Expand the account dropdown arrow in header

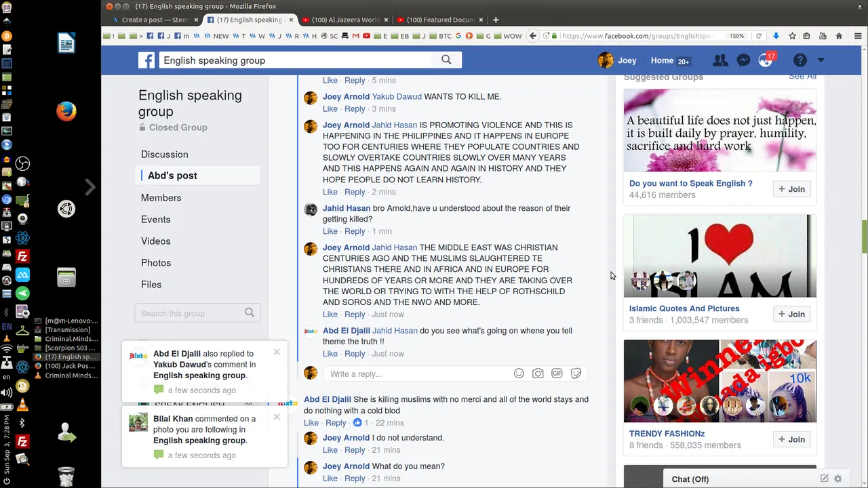coord(821,60)
